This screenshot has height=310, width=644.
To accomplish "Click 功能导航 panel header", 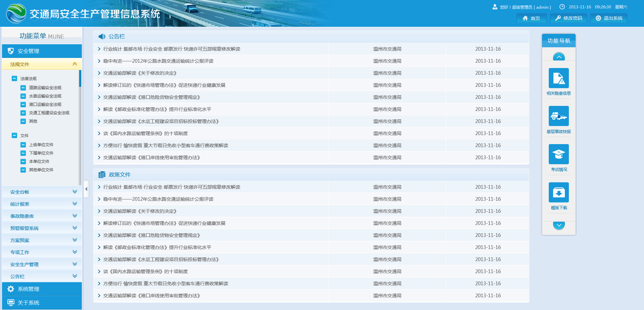I will (x=559, y=41).
